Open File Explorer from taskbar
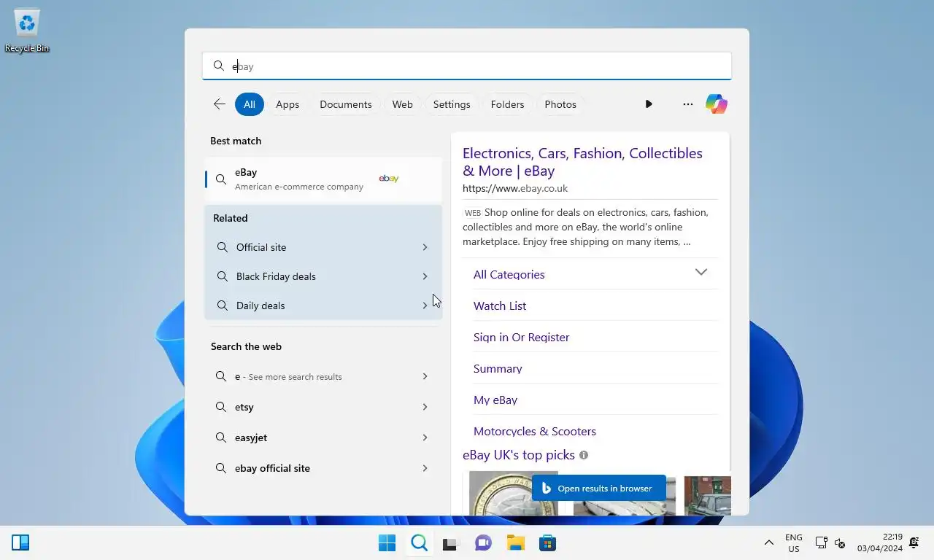The width and height of the screenshot is (934, 560). tap(516, 542)
